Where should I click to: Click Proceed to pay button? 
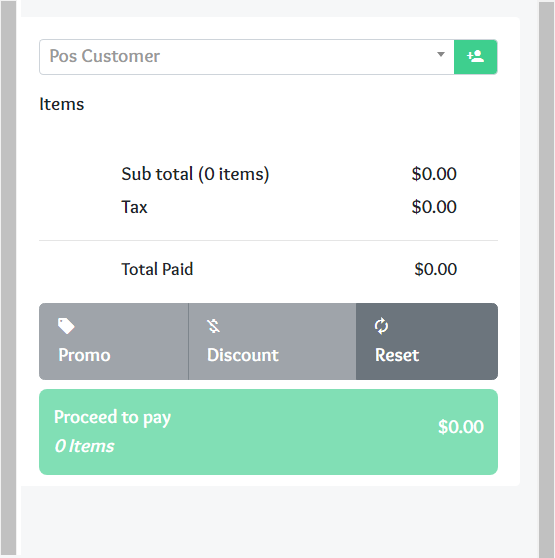268,432
